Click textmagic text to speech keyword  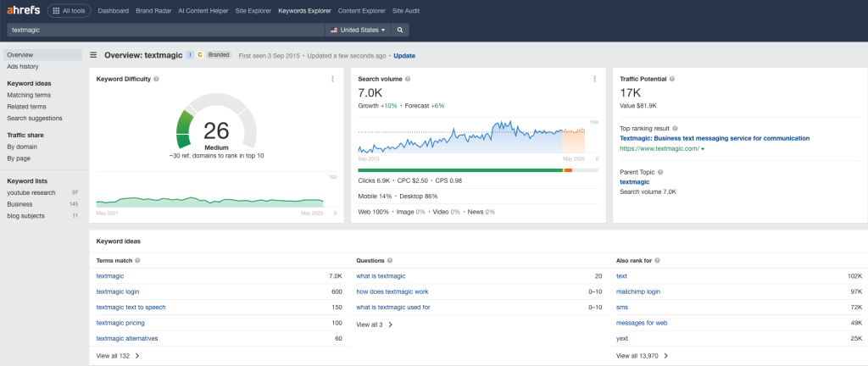click(131, 307)
